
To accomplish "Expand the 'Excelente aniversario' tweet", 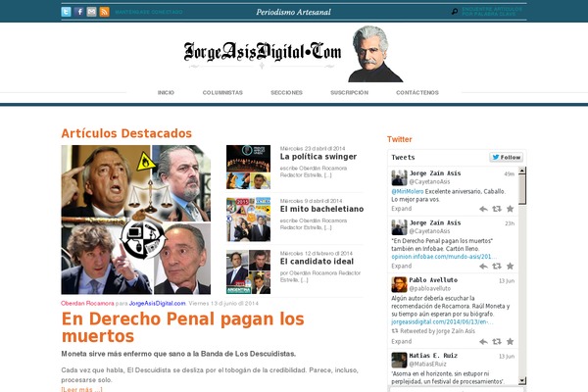I will [x=401, y=209].
